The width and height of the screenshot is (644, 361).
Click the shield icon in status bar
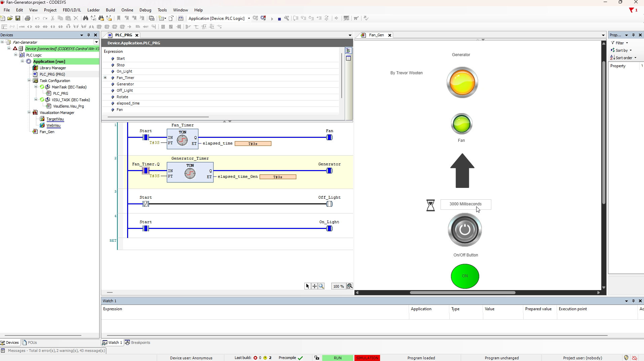tap(626, 358)
